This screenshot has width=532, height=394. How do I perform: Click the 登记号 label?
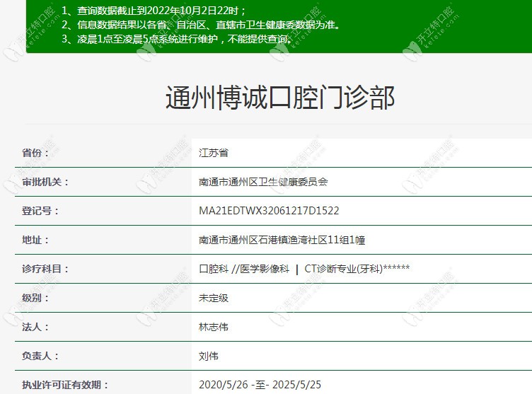(x=40, y=211)
